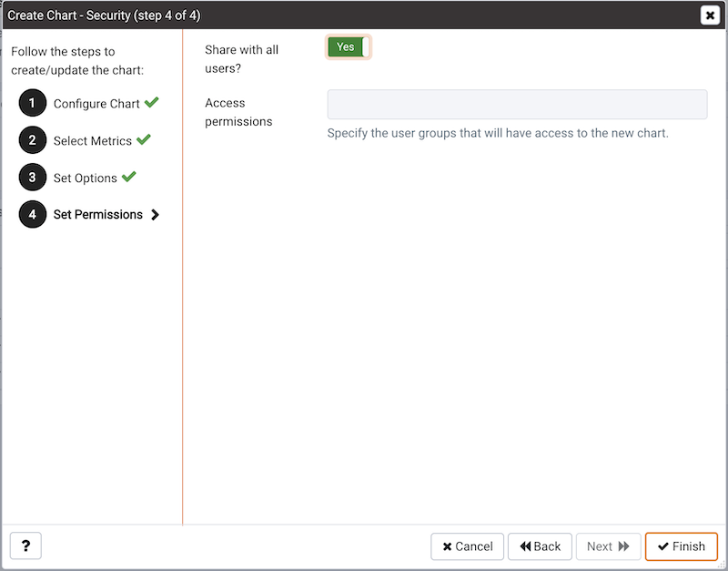Screen dimensions: 728x571
Task: Grab the dialog resize handle in the corner
Action: tap(721, 564)
